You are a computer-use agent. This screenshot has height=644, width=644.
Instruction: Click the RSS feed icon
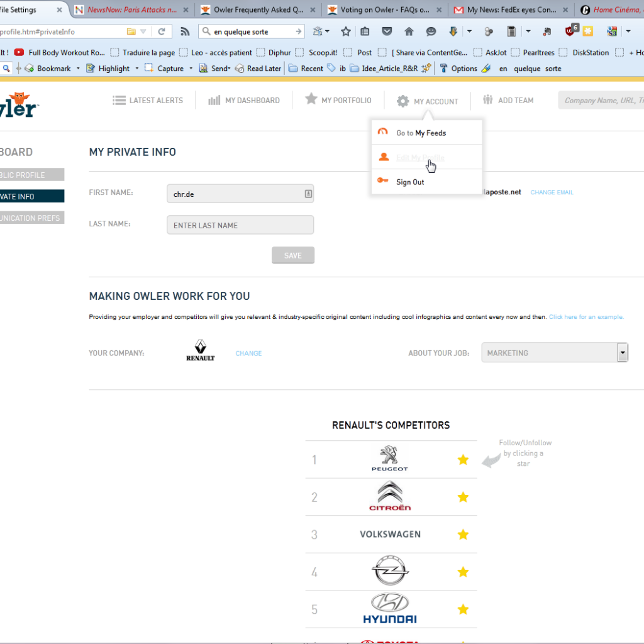click(186, 31)
